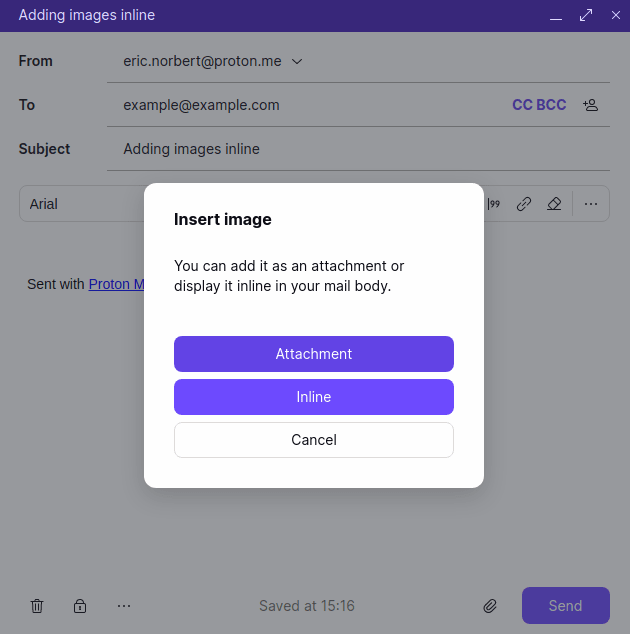Click the Subject input field
Screen dimensions: 630x634
point(358,149)
